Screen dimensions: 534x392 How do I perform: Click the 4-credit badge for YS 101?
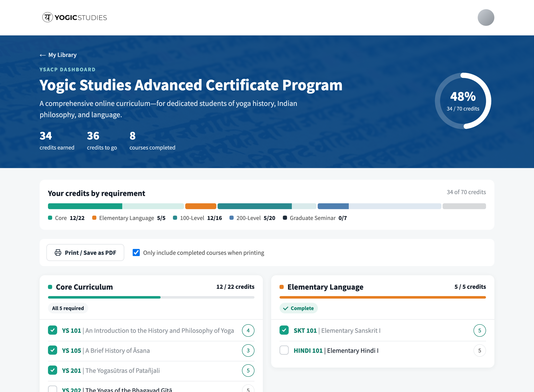coord(248,330)
